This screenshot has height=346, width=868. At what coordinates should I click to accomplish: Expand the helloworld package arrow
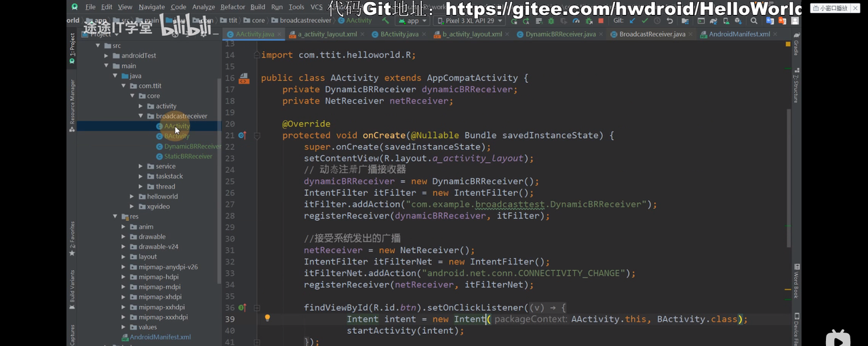tap(132, 197)
